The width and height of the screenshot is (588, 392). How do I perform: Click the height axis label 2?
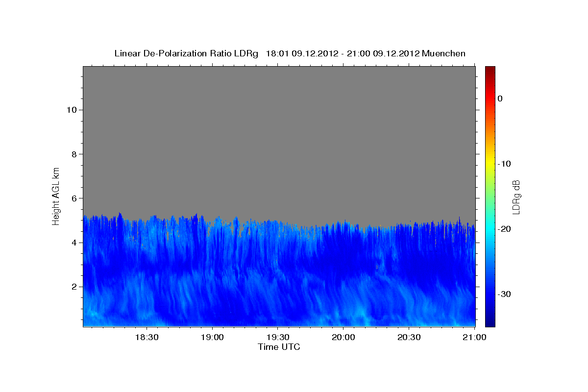pos(74,287)
